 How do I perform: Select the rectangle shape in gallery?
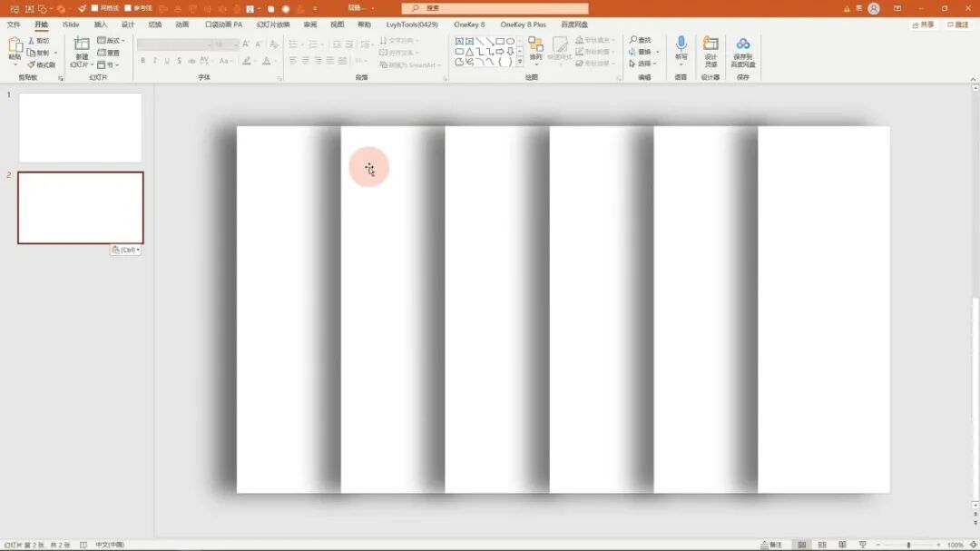click(500, 41)
